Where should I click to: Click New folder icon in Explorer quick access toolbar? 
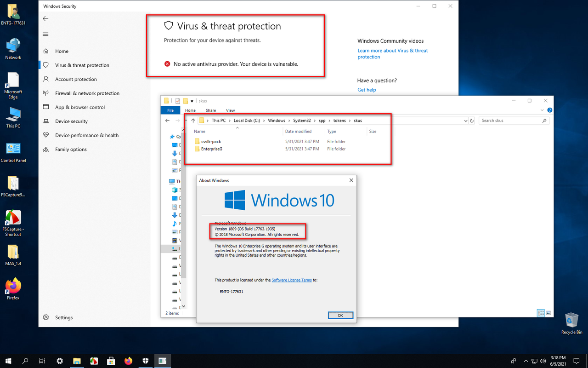[186, 101]
